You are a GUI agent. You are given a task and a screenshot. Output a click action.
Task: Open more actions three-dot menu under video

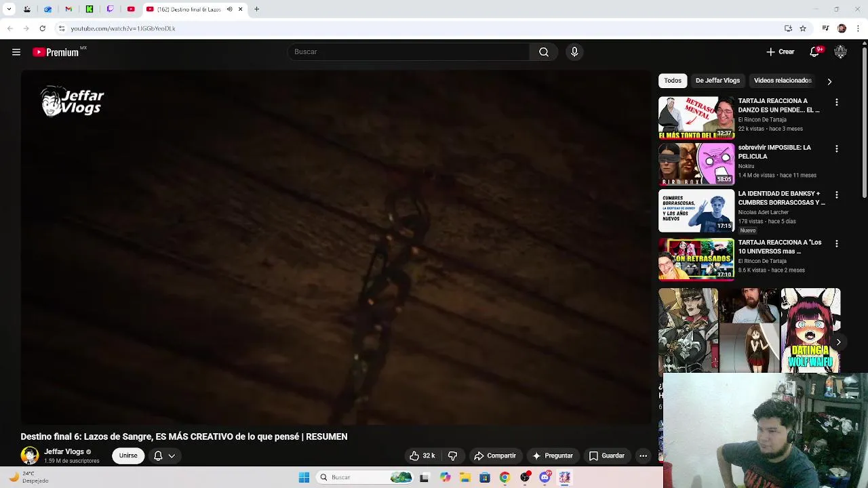pos(643,455)
